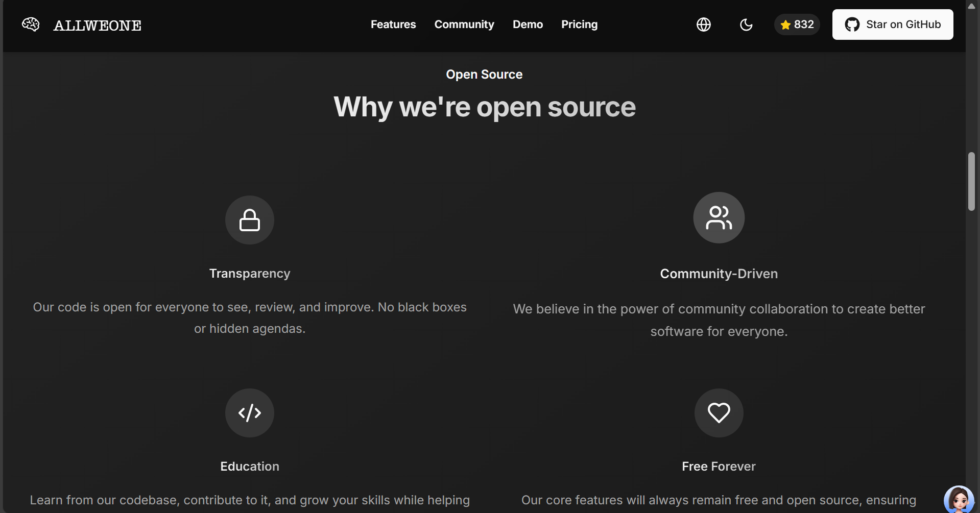
Task: Open the Features menu item
Action: (x=393, y=25)
